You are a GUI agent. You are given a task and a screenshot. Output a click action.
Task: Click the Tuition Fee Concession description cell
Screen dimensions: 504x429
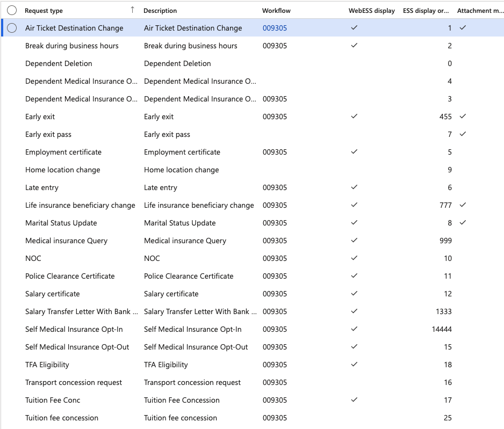point(182,400)
